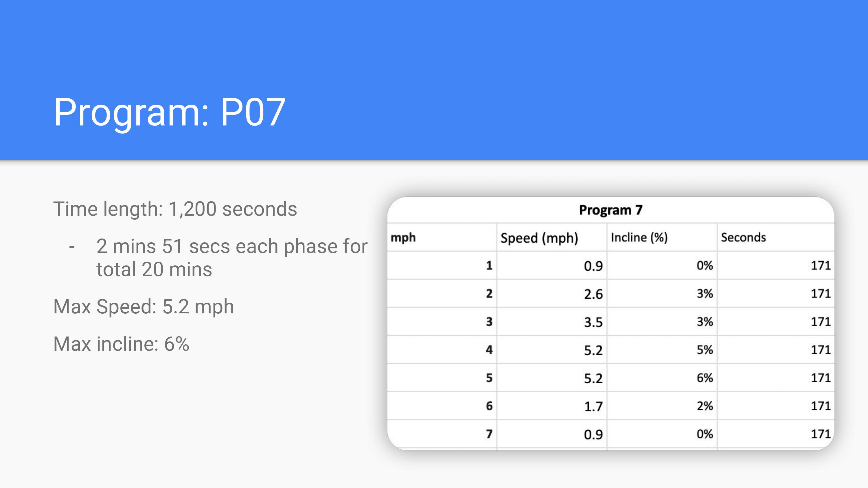Click the incline cell showing 2%
Image resolution: width=868 pixels, height=488 pixels.
705,406
